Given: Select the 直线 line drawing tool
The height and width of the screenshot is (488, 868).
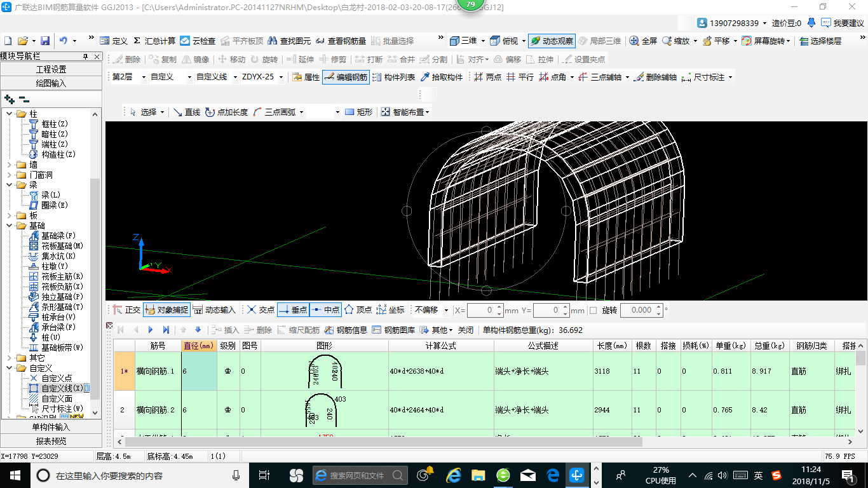Looking at the screenshot, I should click(x=187, y=112).
